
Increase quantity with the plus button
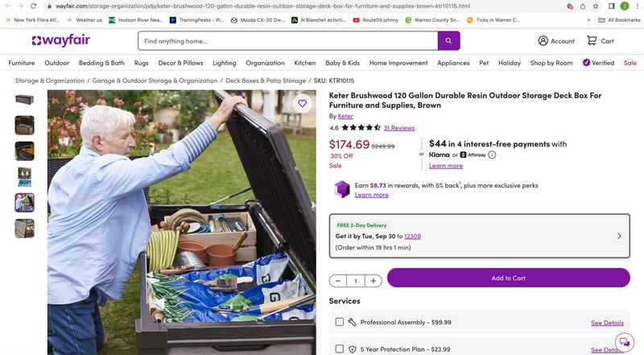(374, 281)
